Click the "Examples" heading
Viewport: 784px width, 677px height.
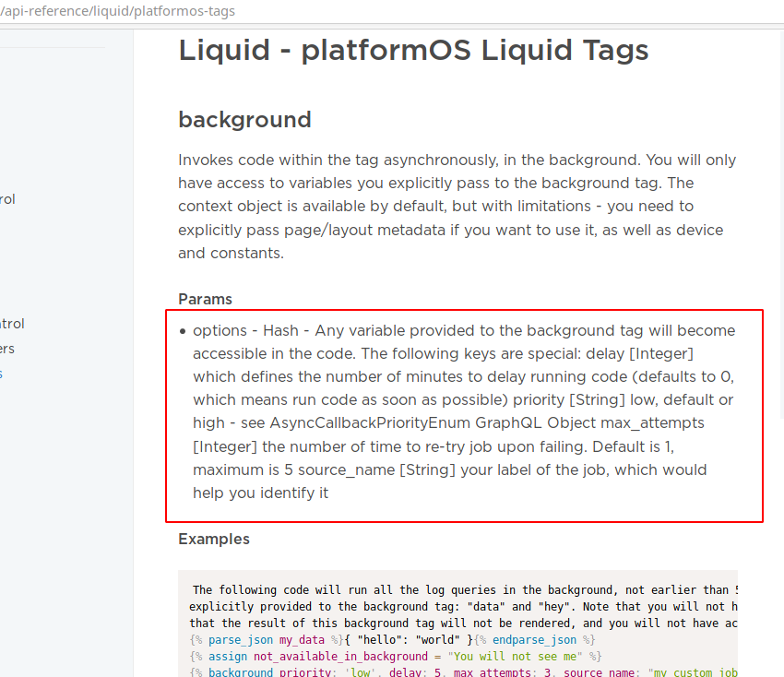coord(213,539)
